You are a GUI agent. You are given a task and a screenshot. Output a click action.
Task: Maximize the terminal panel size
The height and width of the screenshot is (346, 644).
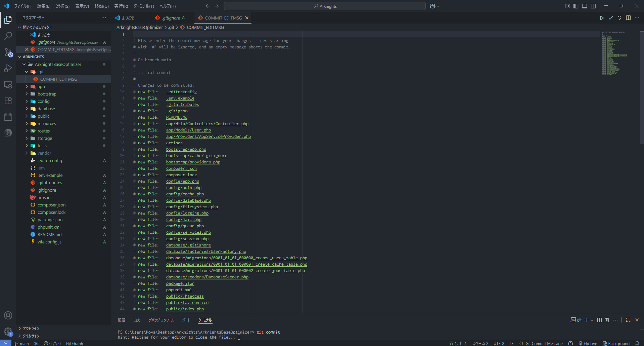click(x=628, y=320)
